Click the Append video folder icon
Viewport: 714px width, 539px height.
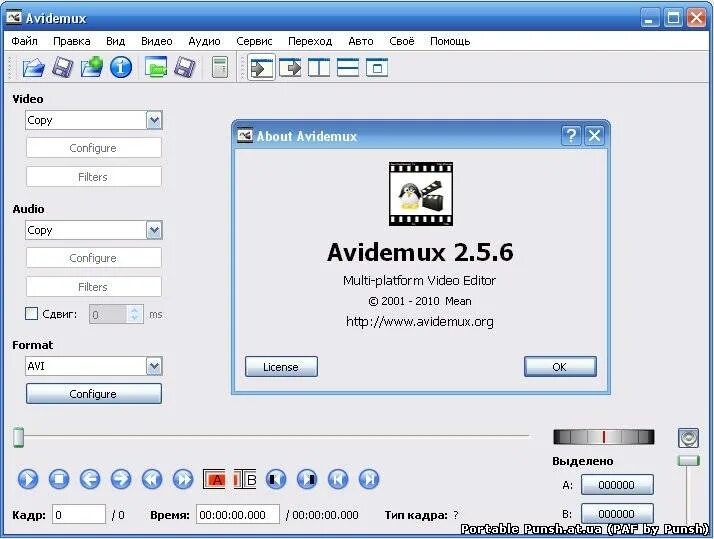[x=92, y=67]
